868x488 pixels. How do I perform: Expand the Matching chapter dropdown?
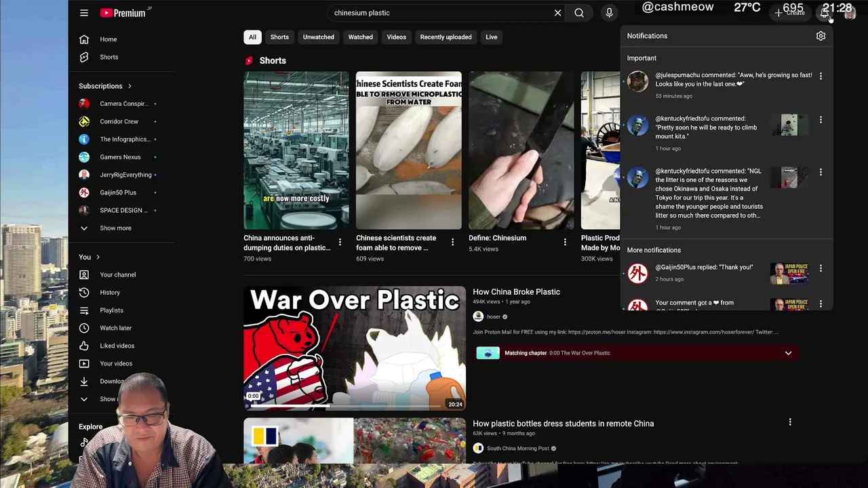(x=788, y=353)
